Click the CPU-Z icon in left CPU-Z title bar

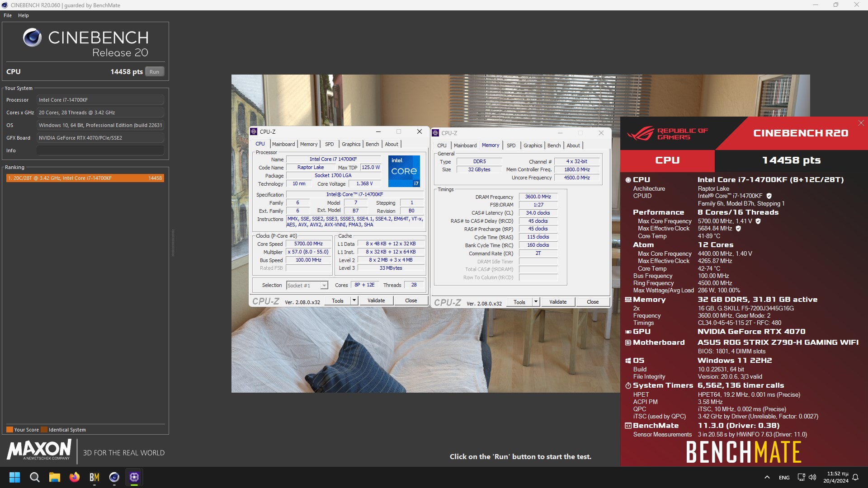click(x=254, y=131)
